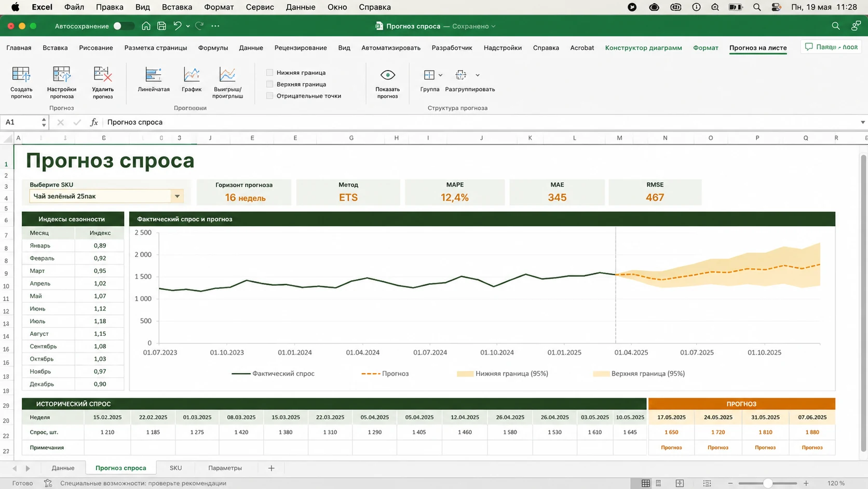Screen dimensions: 868x489
Task: Click the save icon in title bar
Action: (x=161, y=26)
